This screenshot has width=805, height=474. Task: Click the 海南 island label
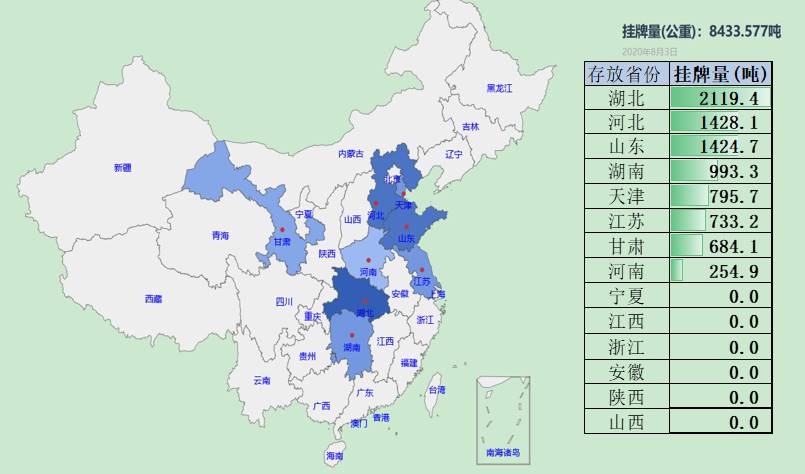click(x=334, y=456)
